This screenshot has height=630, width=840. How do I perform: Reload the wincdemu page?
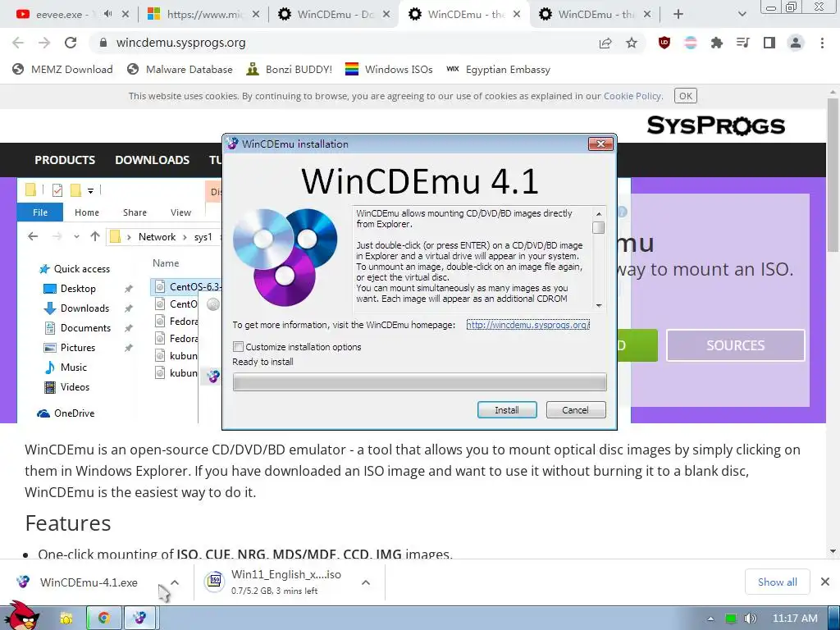point(71,43)
